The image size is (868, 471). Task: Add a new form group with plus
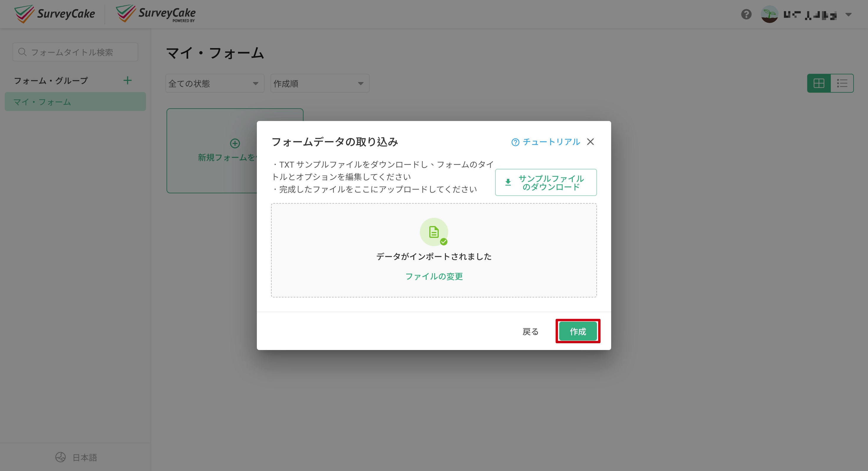pyautogui.click(x=127, y=80)
